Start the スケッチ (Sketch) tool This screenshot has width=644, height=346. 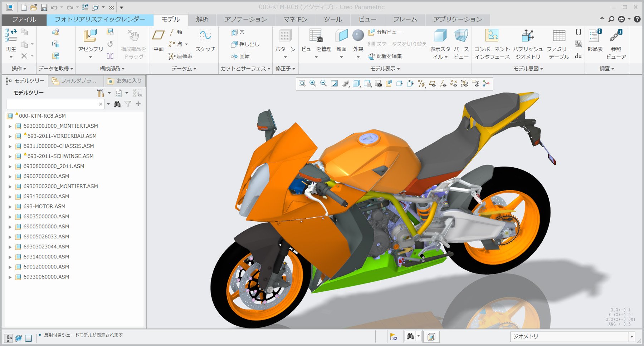[x=205, y=40]
